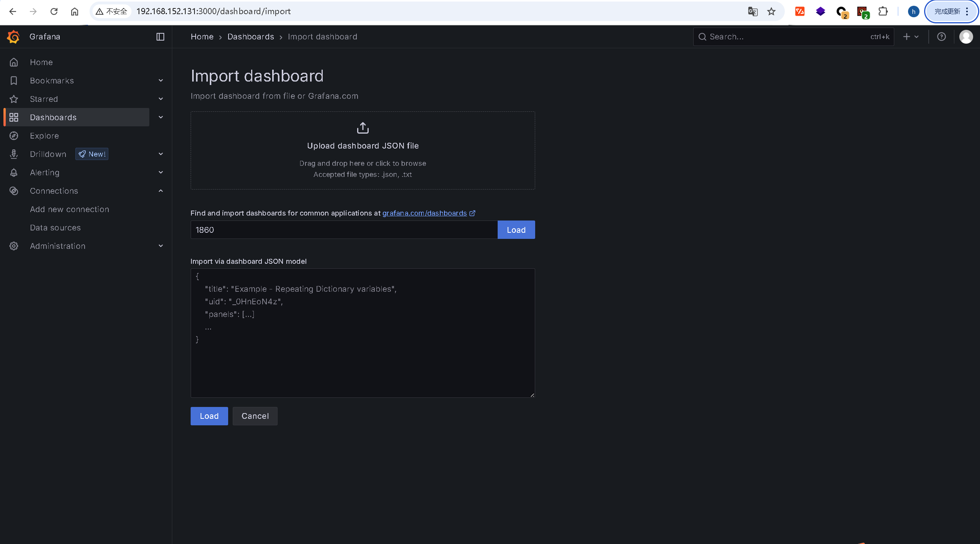Open the user profile avatar
Image resolution: width=980 pixels, height=544 pixels.
point(966,37)
